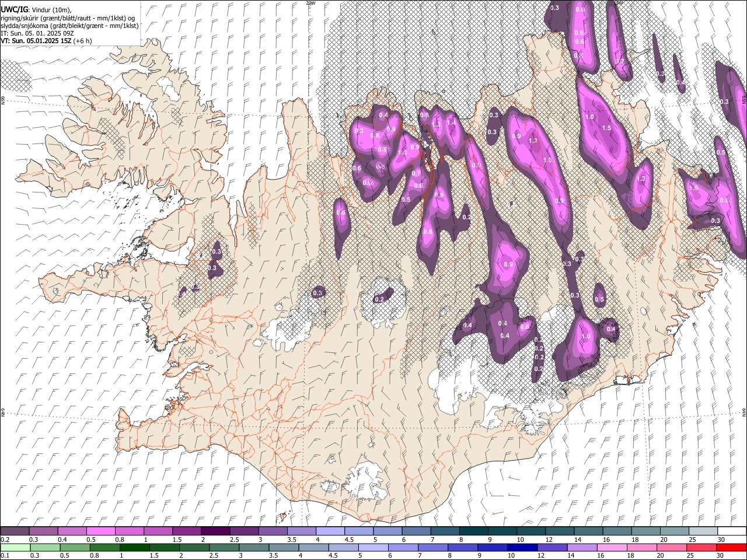Click the bottom-row legend swatch between 0.5 and 0.8
The image size is (747, 560).
pyautogui.click(x=75, y=548)
